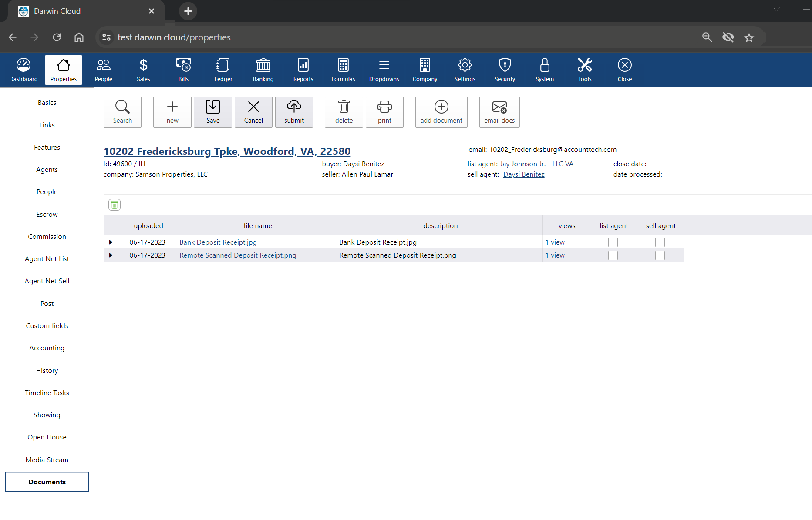Reload the browser page
The width and height of the screenshot is (812, 520).
tap(57, 37)
